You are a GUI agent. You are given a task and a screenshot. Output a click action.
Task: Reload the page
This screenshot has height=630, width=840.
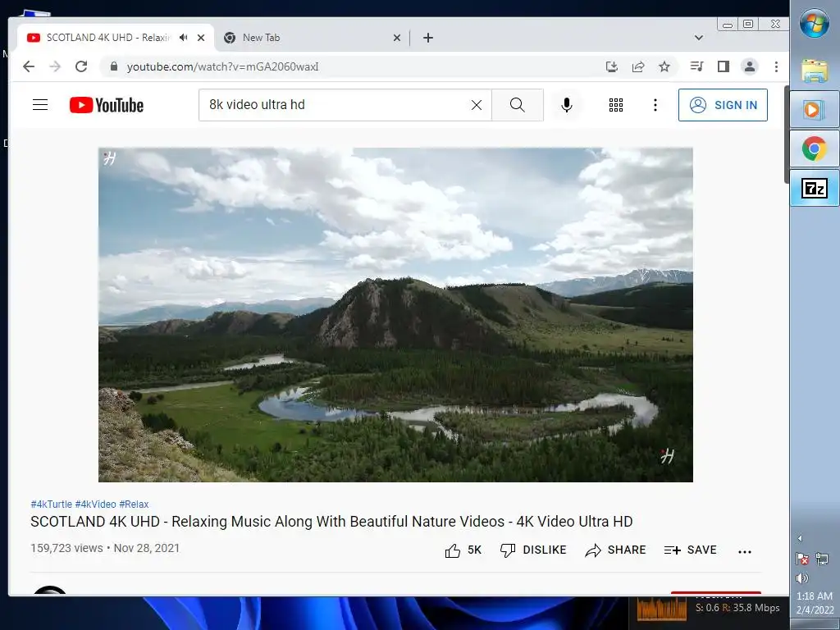[x=81, y=66]
